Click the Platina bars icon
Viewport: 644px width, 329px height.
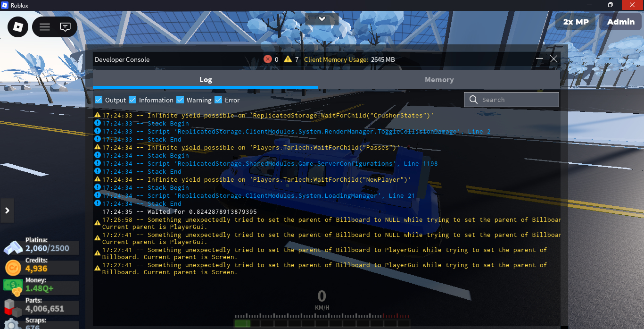pyautogui.click(x=13, y=247)
